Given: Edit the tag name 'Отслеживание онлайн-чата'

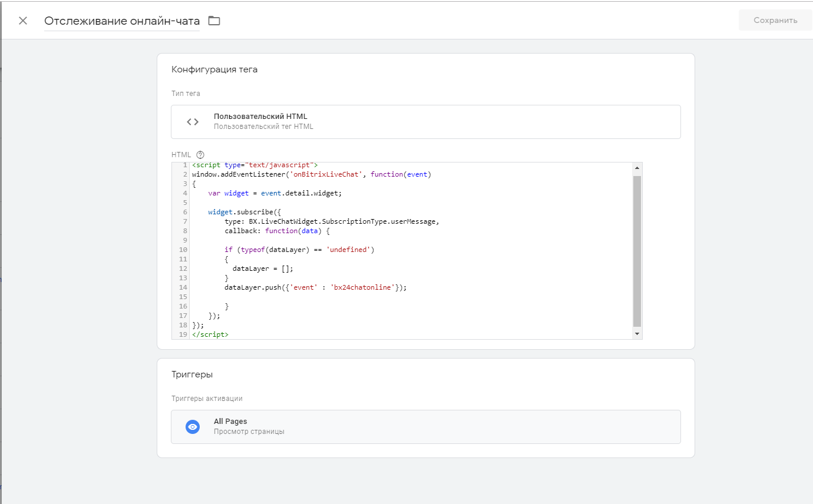Looking at the screenshot, I should point(122,21).
